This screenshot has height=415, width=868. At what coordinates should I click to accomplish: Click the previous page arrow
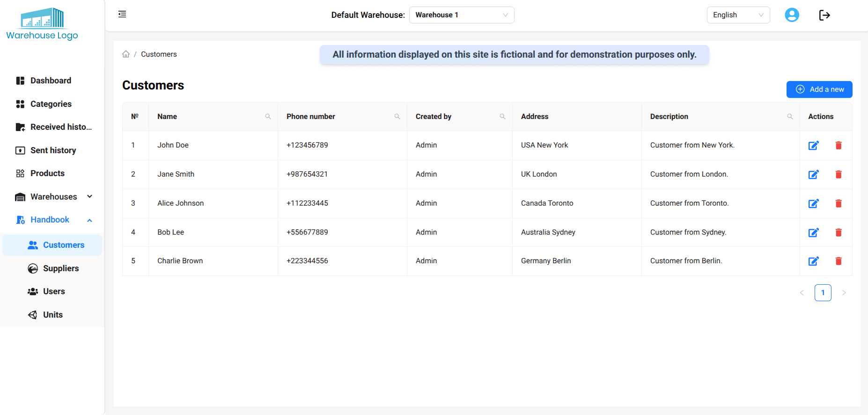802,293
